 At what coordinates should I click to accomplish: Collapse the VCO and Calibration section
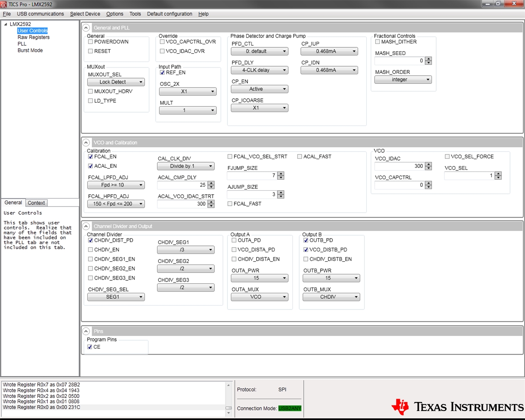pos(86,143)
